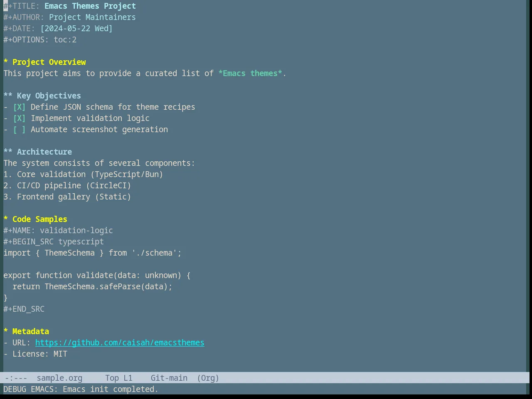Click the bold '*Emacs themes*' text
Image resolution: width=532 pixels, height=399 pixels.
(x=250, y=74)
